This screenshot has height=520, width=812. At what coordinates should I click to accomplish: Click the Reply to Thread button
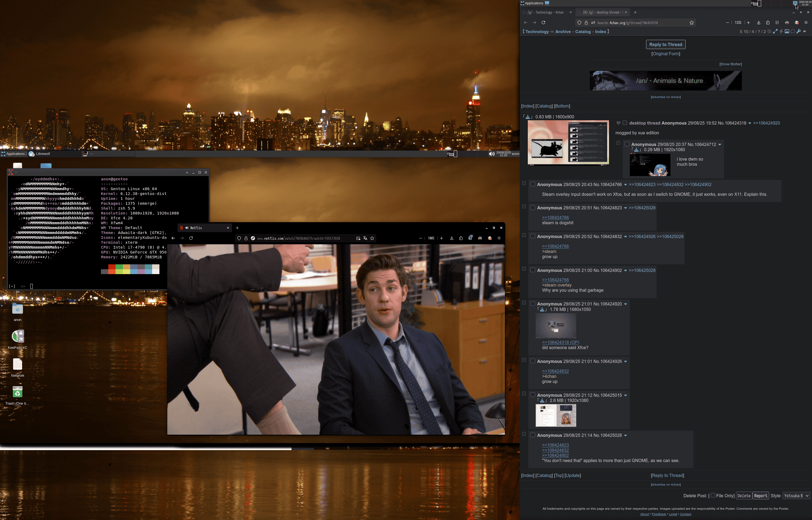point(665,45)
